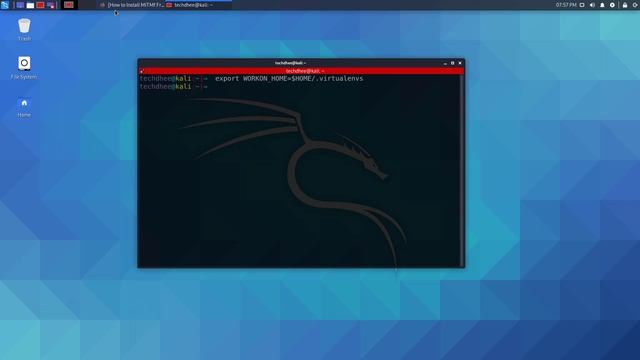640x360 pixels.
Task: Select the red techdhee@kali terminal tab
Action: coord(304,71)
